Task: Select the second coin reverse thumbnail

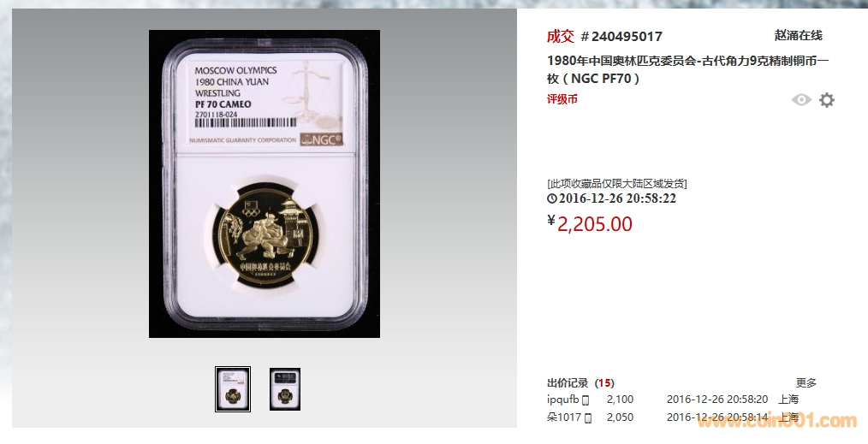Action: tap(285, 389)
